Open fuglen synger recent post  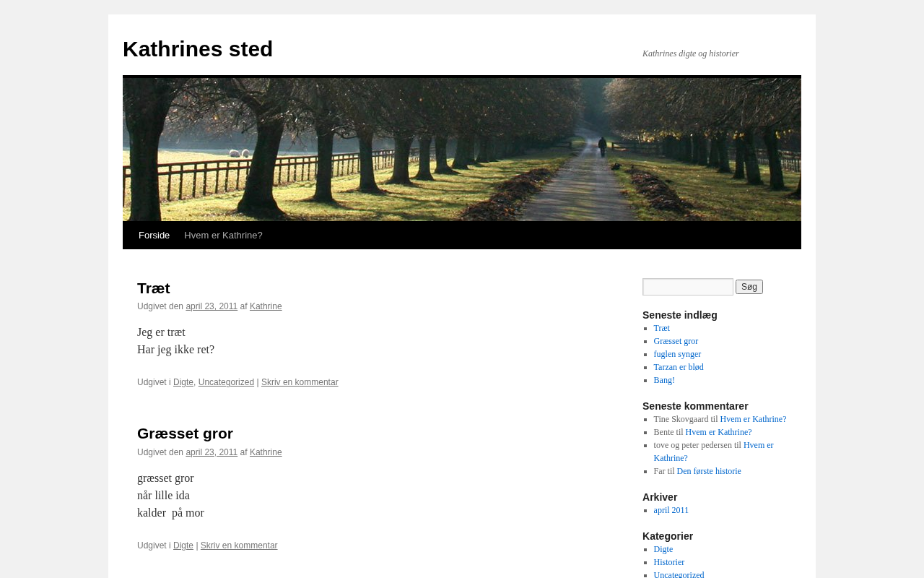677,354
